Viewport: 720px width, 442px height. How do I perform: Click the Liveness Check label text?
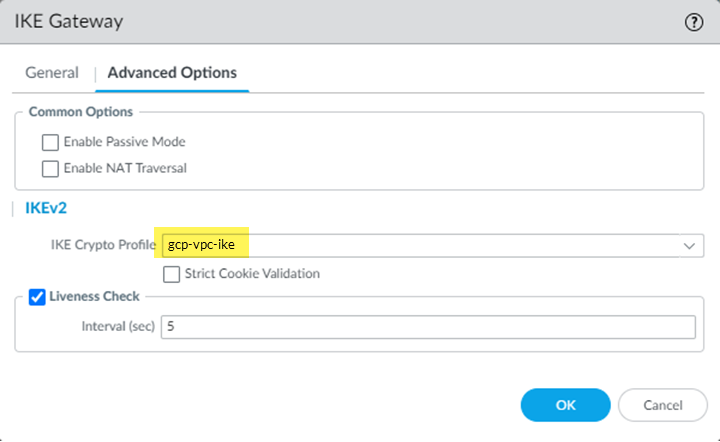pos(95,296)
